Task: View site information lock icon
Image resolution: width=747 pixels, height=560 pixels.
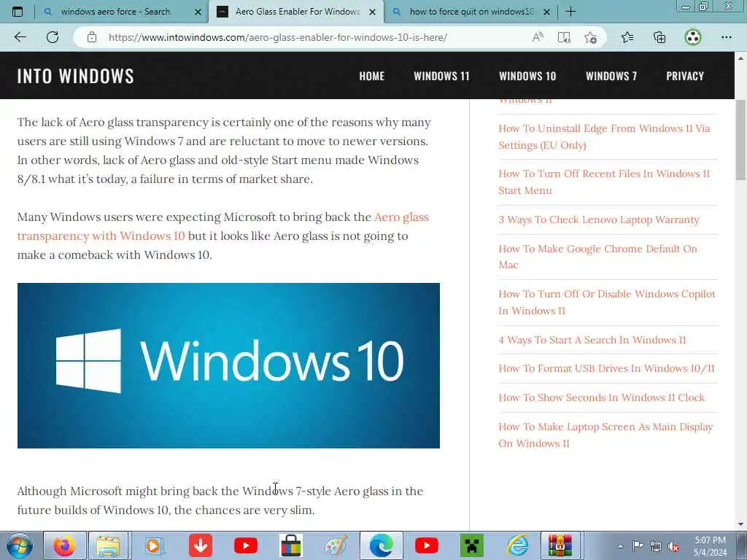Action: coord(92,37)
